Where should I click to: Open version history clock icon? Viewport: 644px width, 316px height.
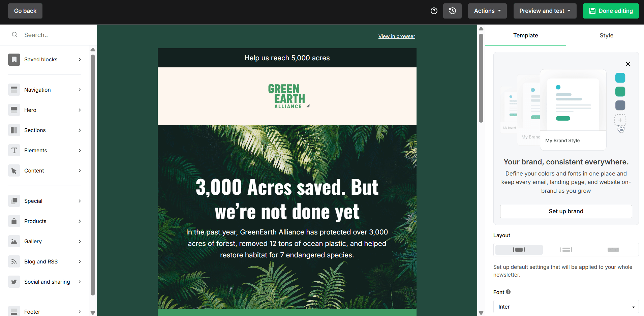pyautogui.click(x=452, y=11)
